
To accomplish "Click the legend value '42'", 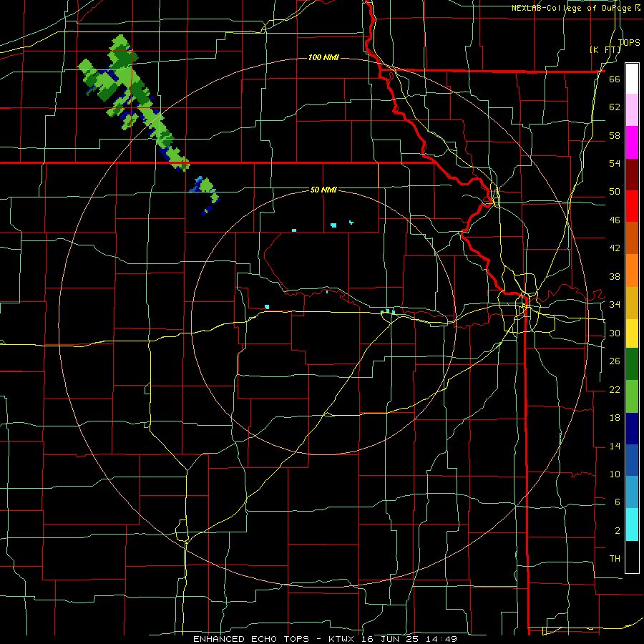I will (615, 248).
